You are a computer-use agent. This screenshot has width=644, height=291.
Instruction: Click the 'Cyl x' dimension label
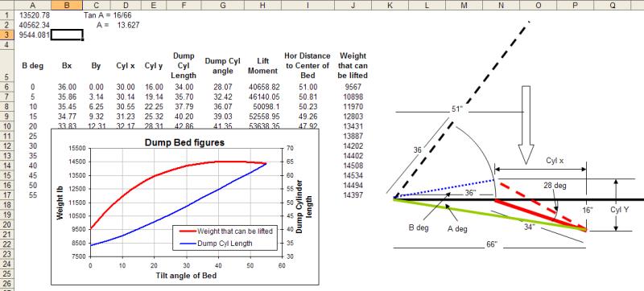tap(555, 161)
